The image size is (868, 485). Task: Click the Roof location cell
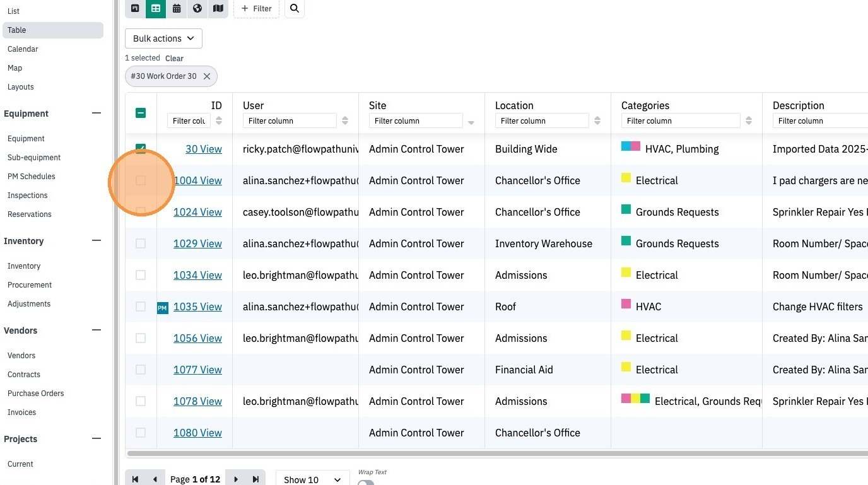pos(505,307)
